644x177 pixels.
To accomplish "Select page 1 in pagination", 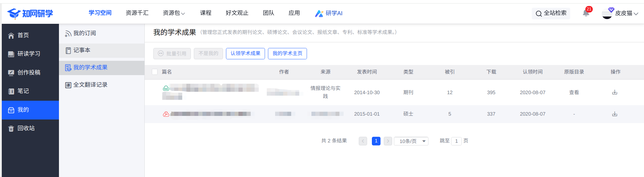I will (376, 141).
